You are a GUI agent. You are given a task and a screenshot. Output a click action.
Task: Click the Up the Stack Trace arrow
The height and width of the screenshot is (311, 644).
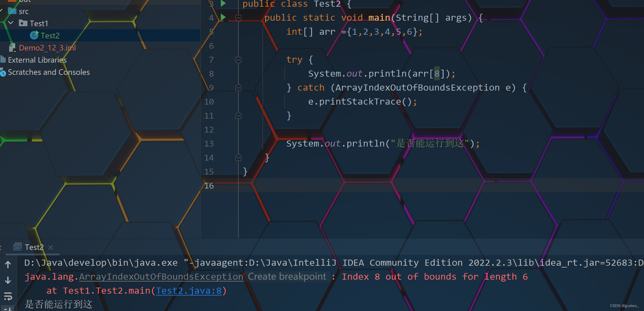[x=8, y=264]
